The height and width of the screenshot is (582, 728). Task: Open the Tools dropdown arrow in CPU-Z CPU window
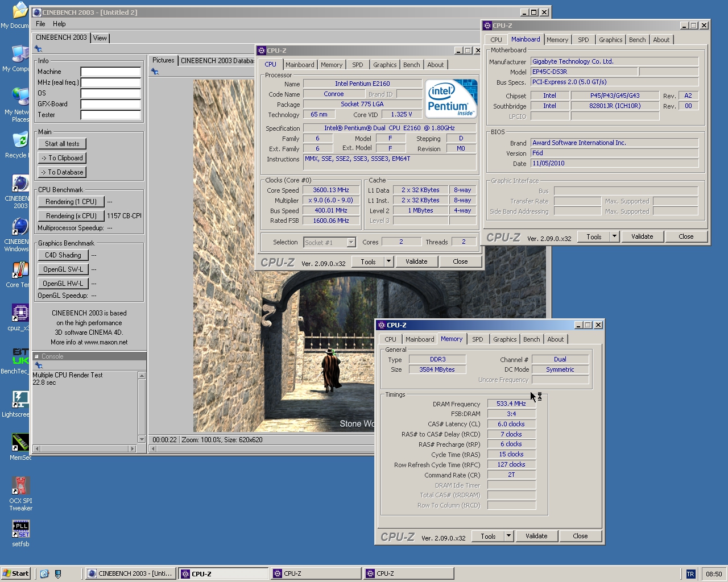[x=389, y=261]
